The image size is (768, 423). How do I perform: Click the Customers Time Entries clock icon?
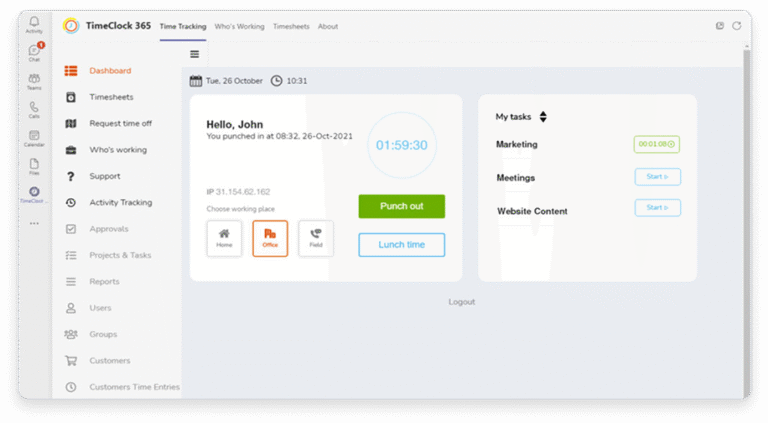click(x=71, y=387)
